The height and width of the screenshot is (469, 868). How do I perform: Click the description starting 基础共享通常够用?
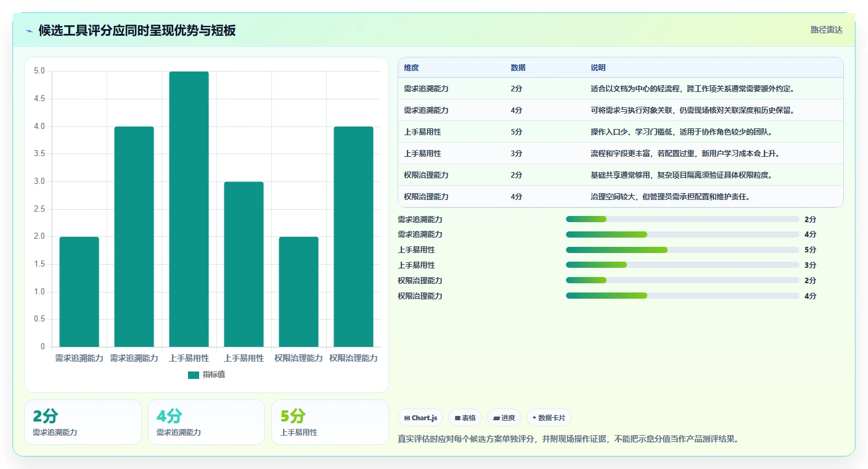click(x=681, y=175)
